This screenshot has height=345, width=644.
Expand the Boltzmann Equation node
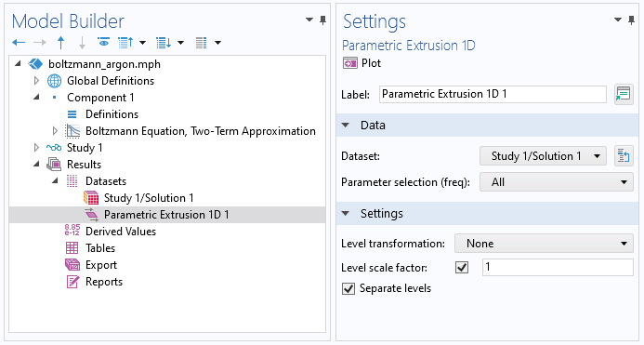point(55,131)
